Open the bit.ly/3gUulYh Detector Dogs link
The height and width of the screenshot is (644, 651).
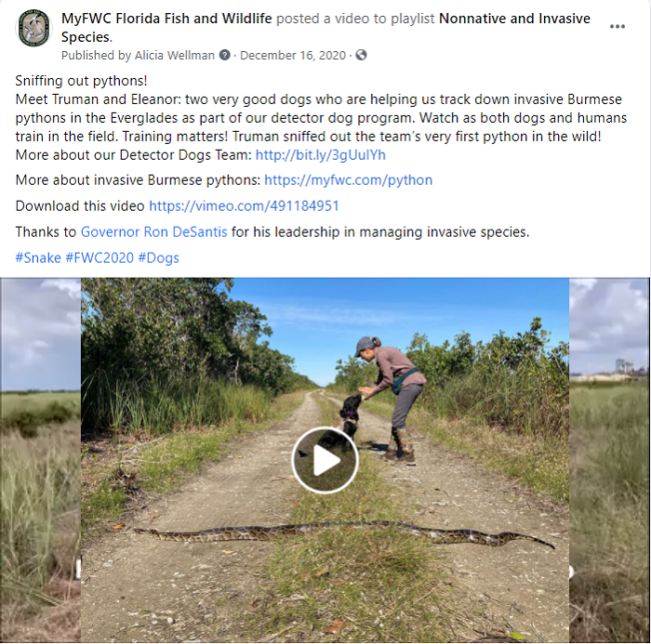(321, 155)
